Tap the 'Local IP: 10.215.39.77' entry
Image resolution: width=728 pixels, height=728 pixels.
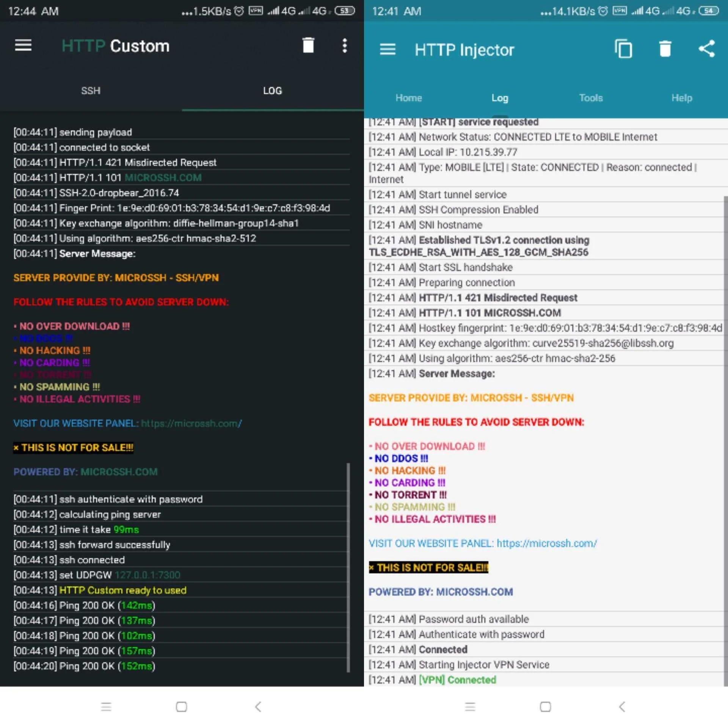pos(443,152)
